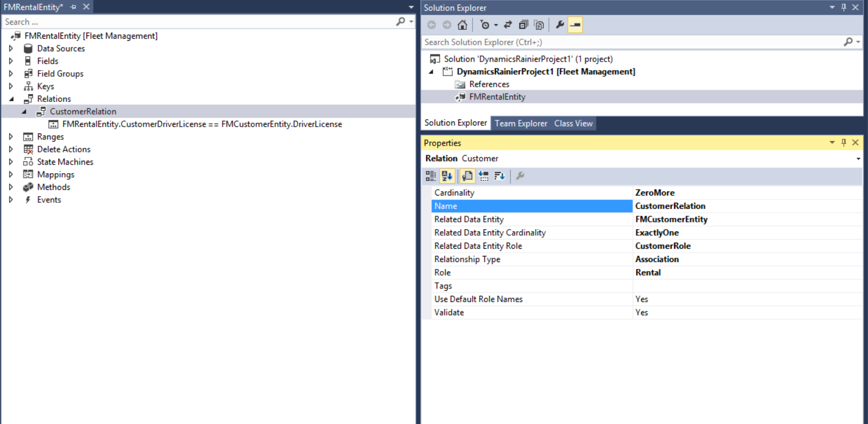
Task: Click the Keys node icon
Action: coord(28,86)
